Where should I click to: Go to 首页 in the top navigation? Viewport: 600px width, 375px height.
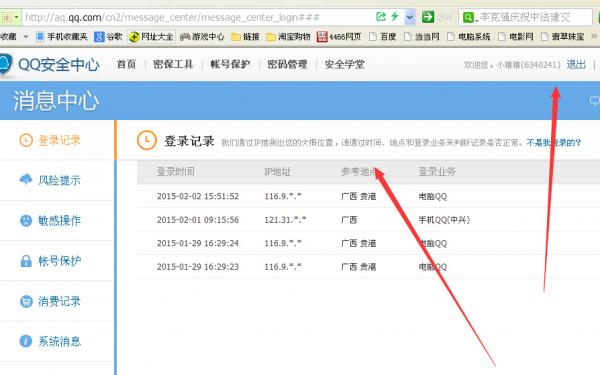coord(126,64)
